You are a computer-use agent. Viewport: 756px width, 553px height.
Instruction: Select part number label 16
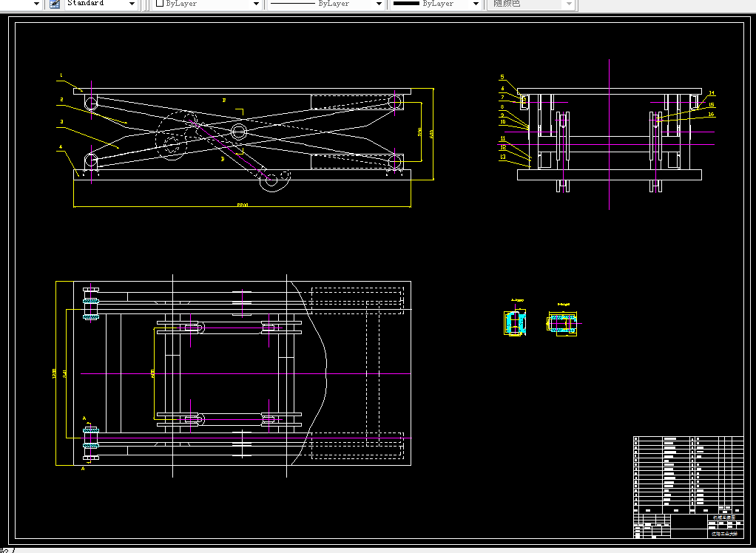pos(712,115)
